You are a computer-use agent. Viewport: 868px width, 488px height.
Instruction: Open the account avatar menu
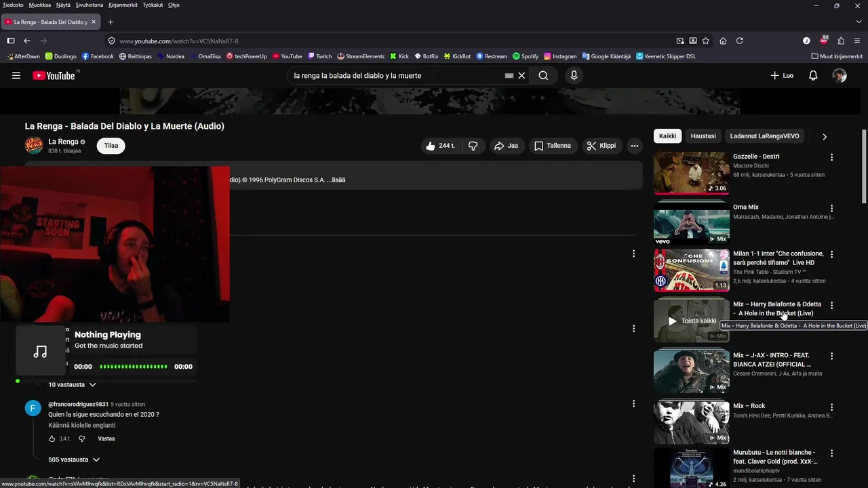click(x=840, y=75)
